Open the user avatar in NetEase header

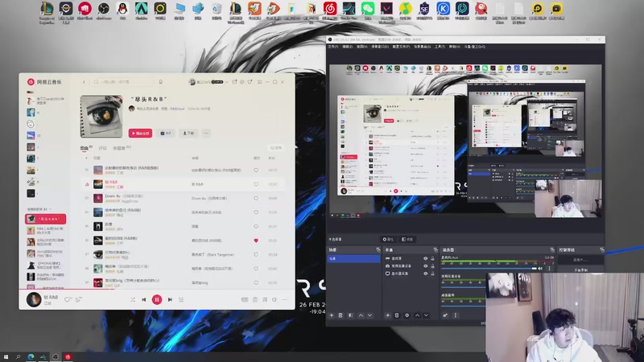pos(192,82)
